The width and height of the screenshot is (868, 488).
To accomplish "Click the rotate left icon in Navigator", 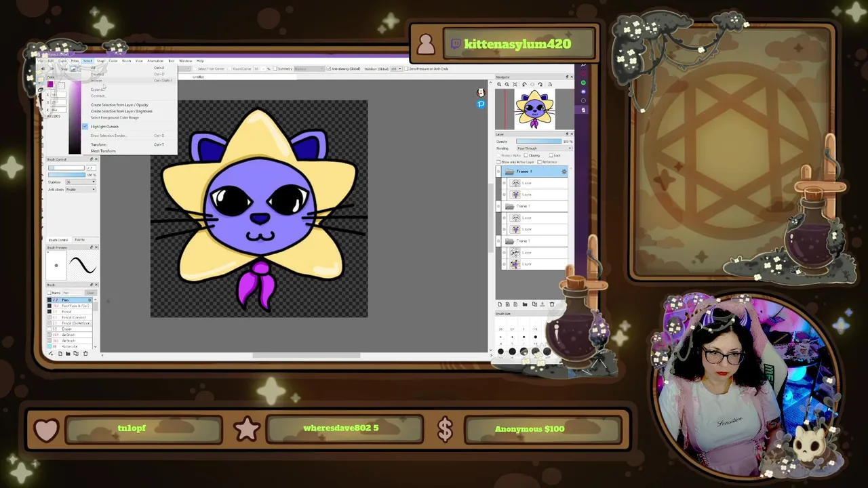I will pos(524,84).
